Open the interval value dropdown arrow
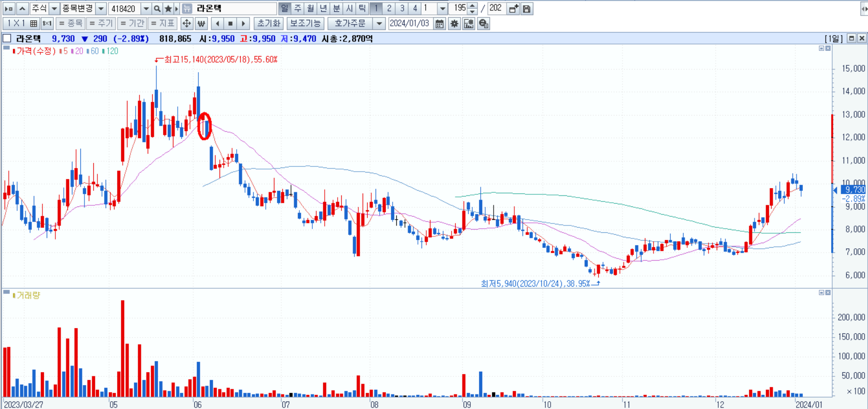 442,9
